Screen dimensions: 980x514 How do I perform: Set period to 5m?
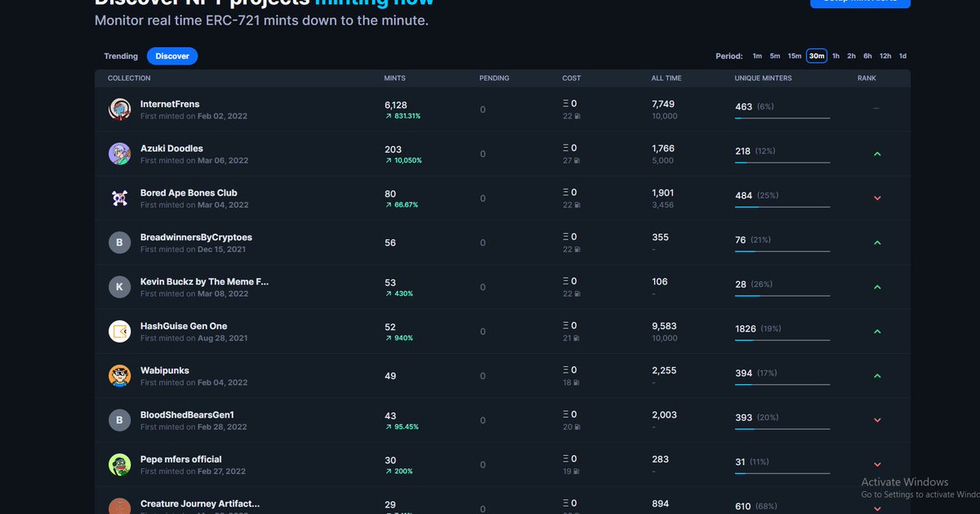[775, 56]
